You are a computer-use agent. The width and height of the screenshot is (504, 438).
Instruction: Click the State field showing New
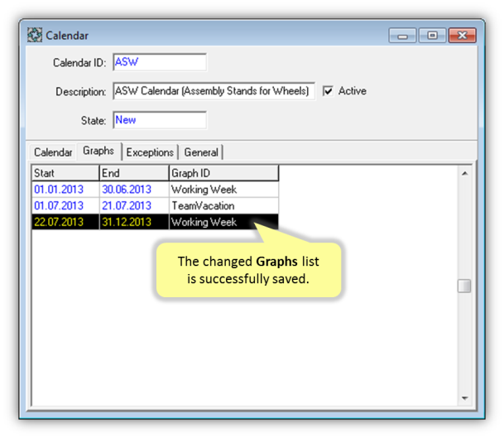160,120
